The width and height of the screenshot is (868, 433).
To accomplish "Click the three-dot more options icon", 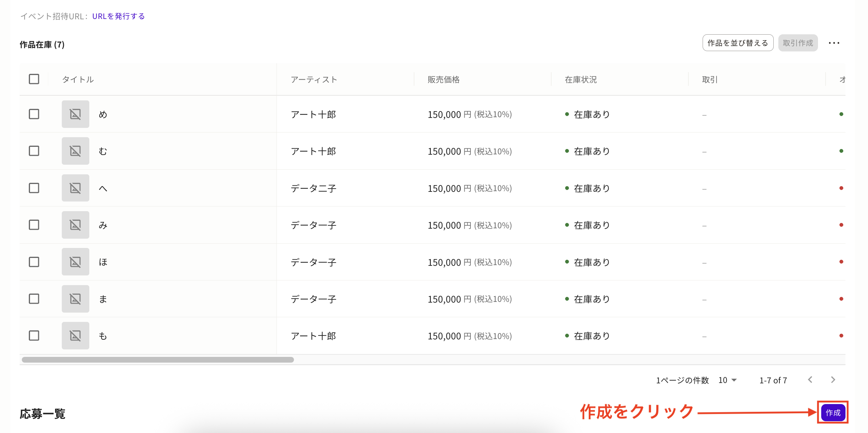I will coord(834,43).
